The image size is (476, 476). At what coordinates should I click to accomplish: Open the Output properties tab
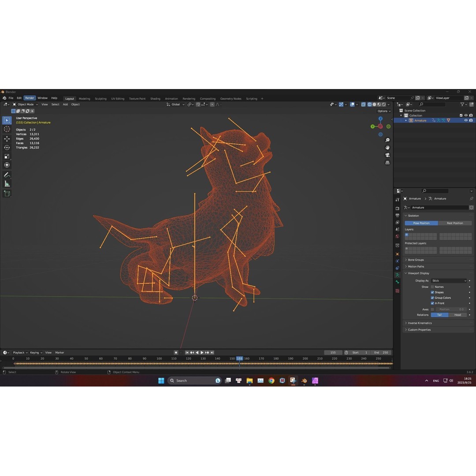tap(398, 215)
